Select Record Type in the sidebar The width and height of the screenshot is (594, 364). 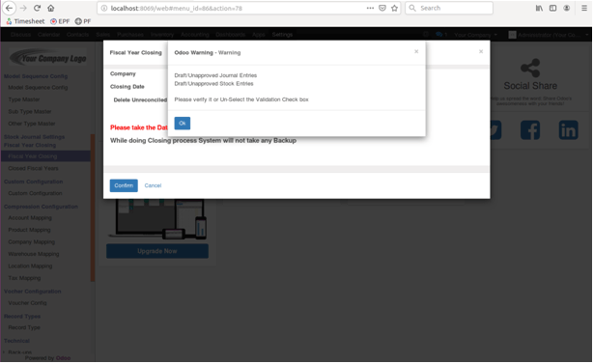pos(24,328)
